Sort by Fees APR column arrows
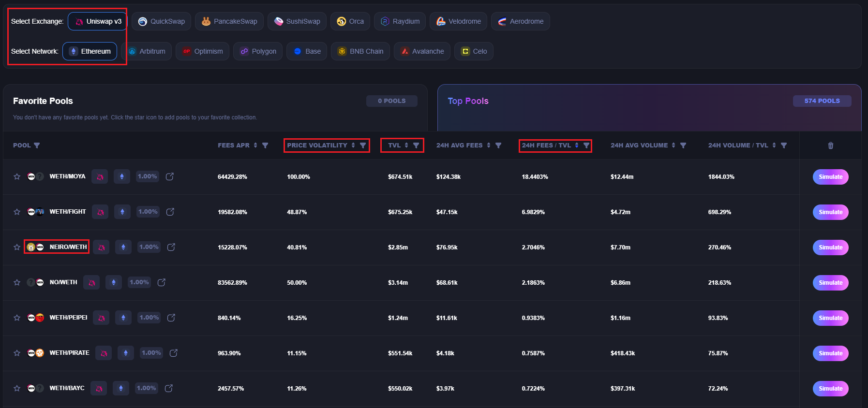The width and height of the screenshot is (868, 408). (x=255, y=146)
